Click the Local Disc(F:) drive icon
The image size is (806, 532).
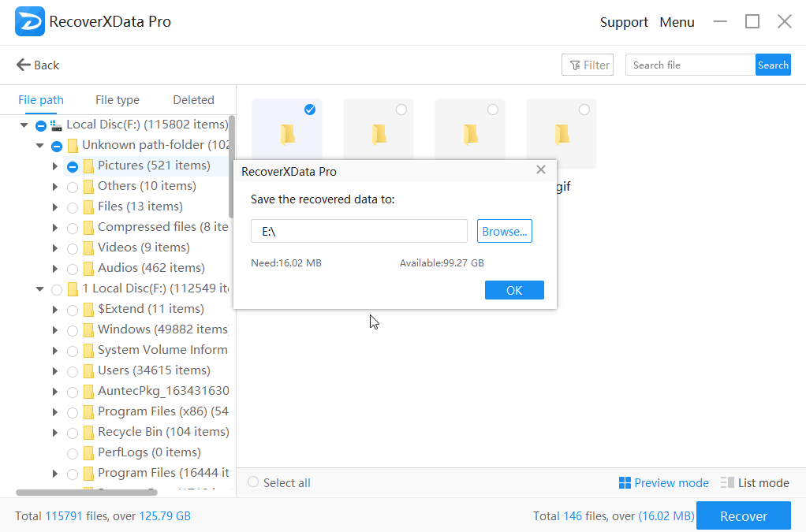click(57, 125)
